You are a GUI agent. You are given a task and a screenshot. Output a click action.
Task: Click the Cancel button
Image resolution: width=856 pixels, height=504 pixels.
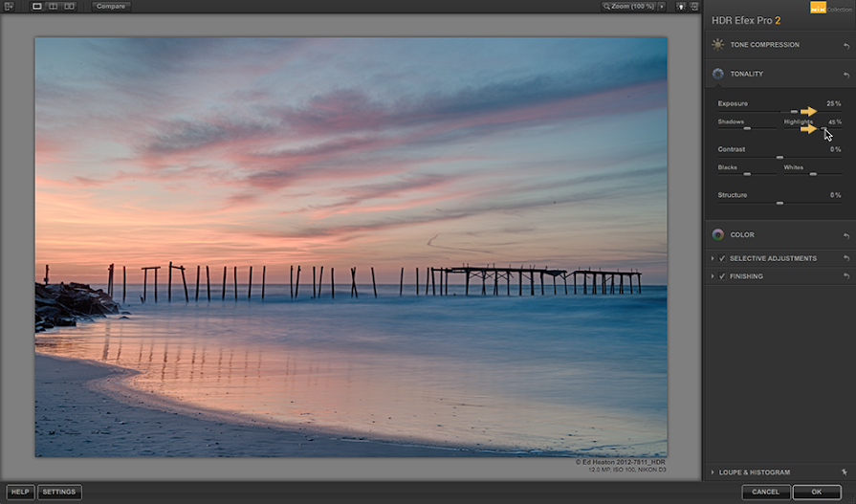click(765, 492)
